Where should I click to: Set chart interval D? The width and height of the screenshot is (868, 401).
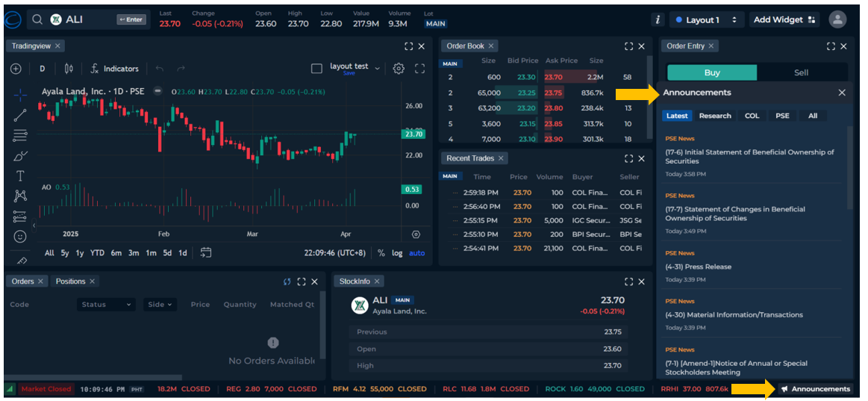(42, 69)
